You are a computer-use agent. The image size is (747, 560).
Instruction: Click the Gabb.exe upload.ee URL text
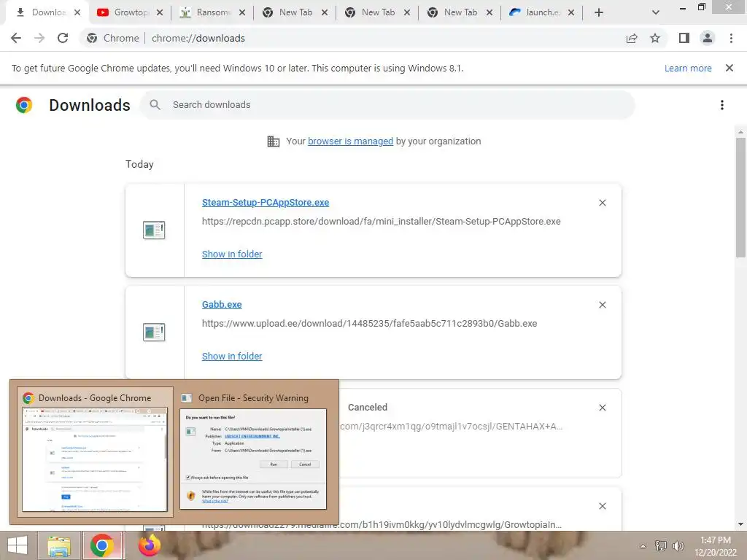369,323
